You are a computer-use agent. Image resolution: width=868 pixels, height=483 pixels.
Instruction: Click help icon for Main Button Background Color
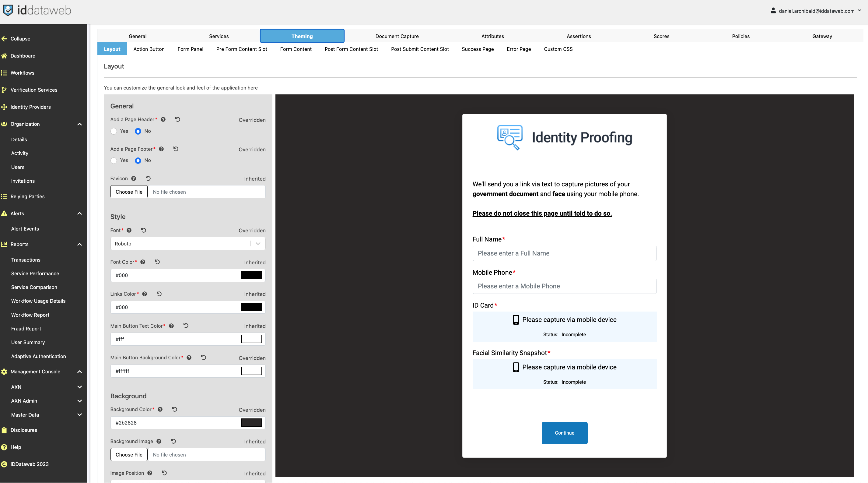click(189, 358)
